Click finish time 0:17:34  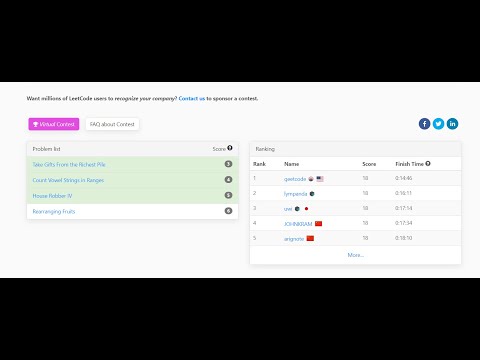[404, 223]
